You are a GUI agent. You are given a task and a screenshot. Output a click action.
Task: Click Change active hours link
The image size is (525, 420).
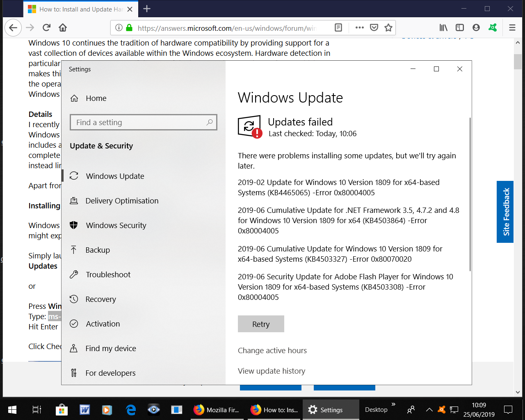[272, 350]
